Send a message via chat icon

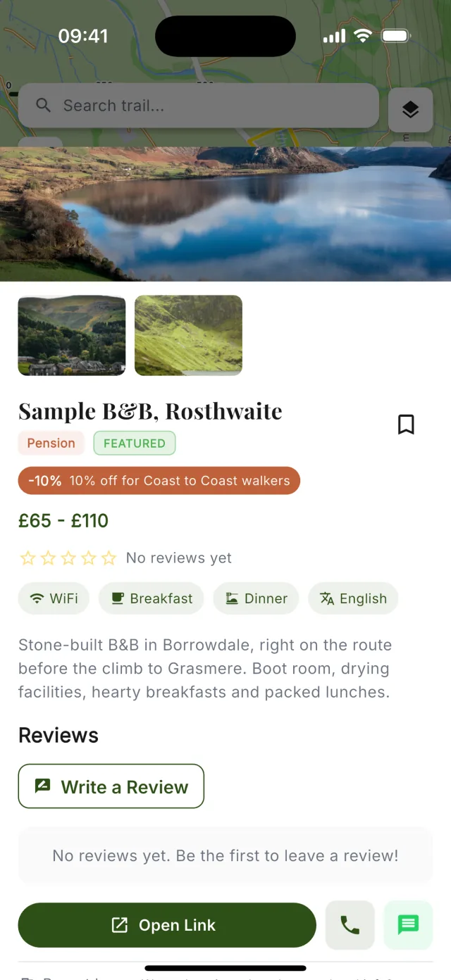pyautogui.click(x=408, y=925)
